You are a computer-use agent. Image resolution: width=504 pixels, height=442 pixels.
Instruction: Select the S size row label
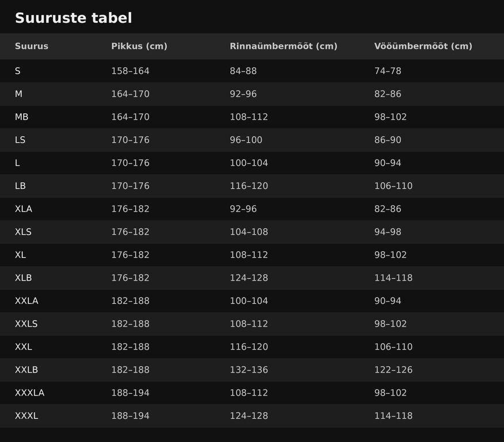pyautogui.click(x=18, y=71)
